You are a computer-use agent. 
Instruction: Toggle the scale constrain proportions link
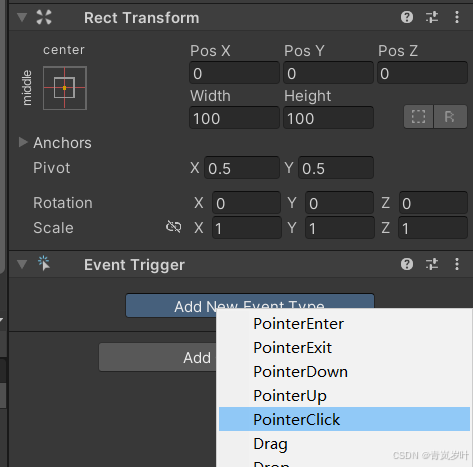(x=173, y=227)
